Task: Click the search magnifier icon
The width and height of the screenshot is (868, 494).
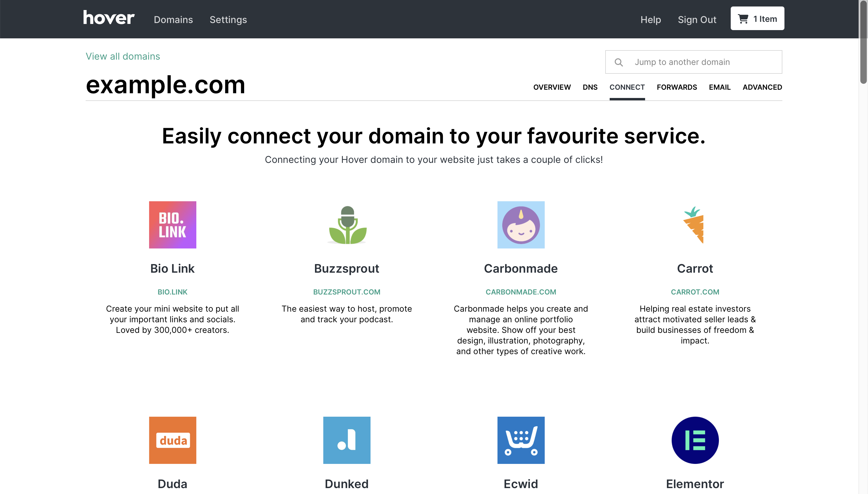Action: pos(619,63)
